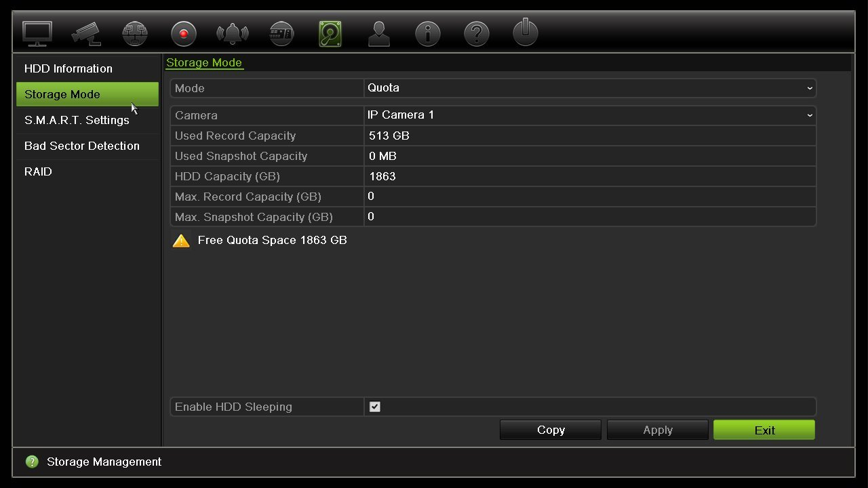Click the HDD Capacity (GB) label
868x488 pixels.
point(227,176)
